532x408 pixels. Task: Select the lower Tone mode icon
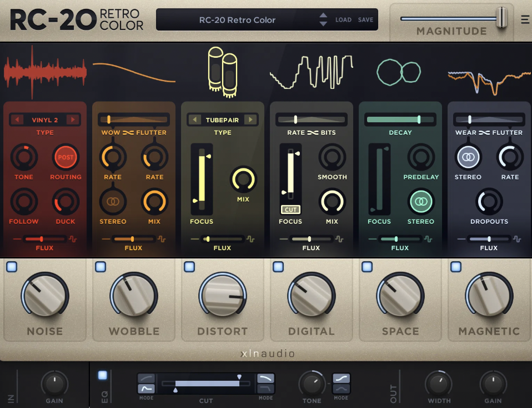point(342,389)
